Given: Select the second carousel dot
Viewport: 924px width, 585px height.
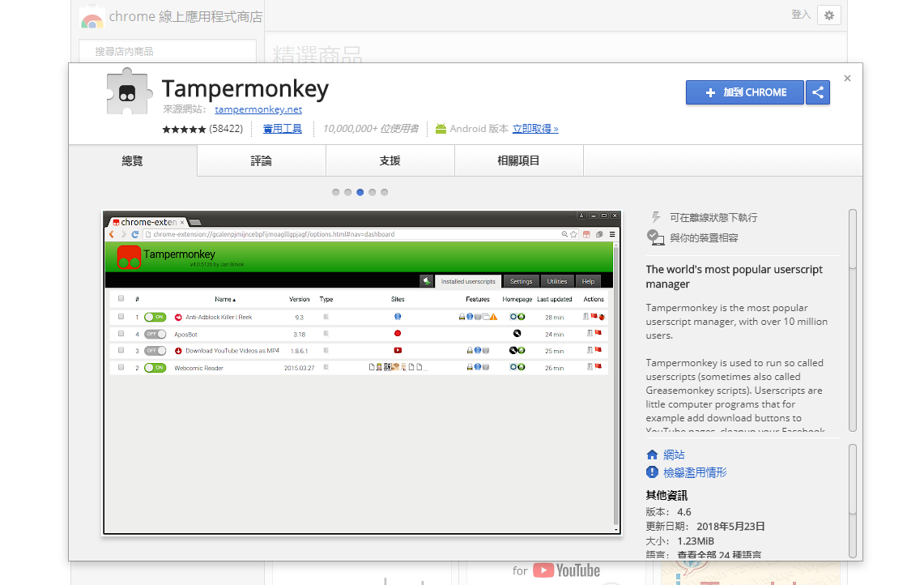Looking at the screenshot, I should (x=347, y=192).
